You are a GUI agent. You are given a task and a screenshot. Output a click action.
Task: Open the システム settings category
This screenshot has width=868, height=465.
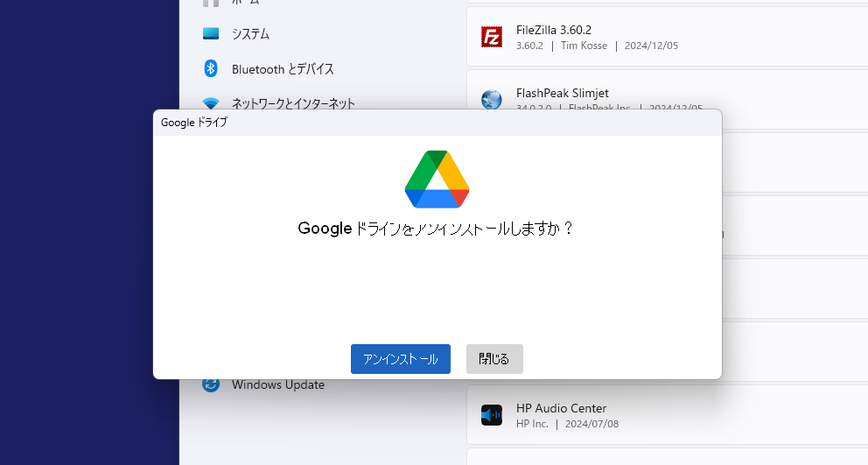pyautogui.click(x=250, y=33)
